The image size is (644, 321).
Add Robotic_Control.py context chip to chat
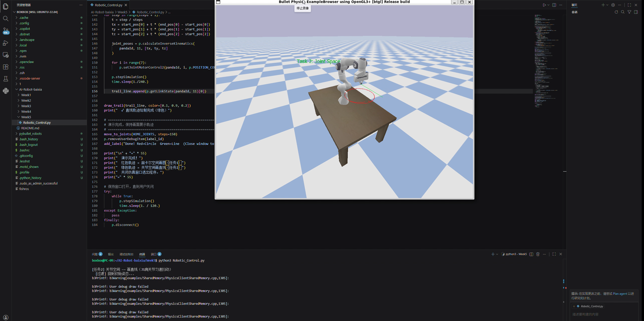tap(588, 306)
